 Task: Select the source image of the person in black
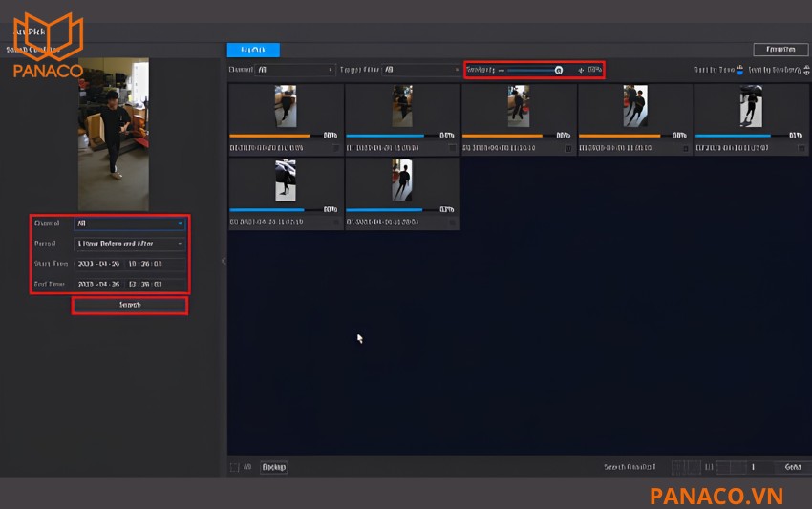114,134
